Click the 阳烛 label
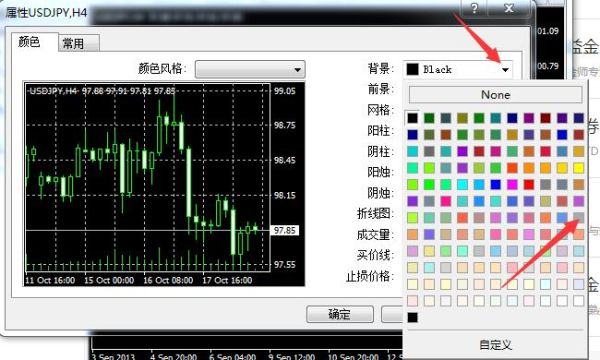 point(380,172)
